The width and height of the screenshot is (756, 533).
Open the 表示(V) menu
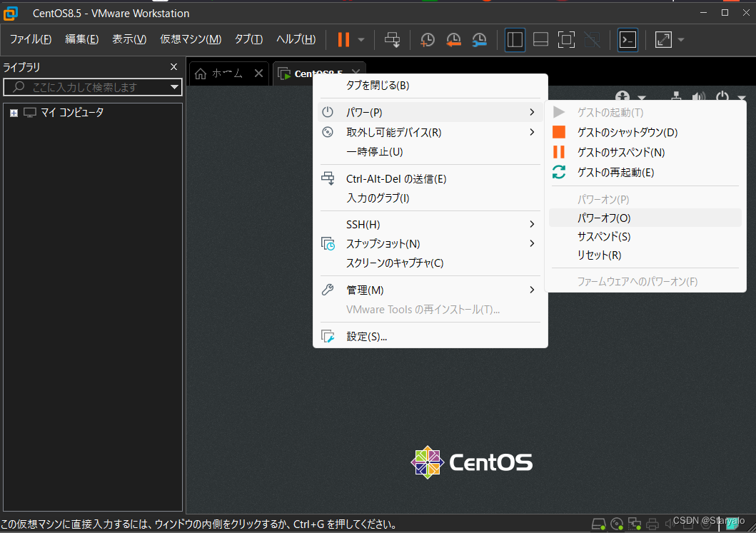coord(129,39)
